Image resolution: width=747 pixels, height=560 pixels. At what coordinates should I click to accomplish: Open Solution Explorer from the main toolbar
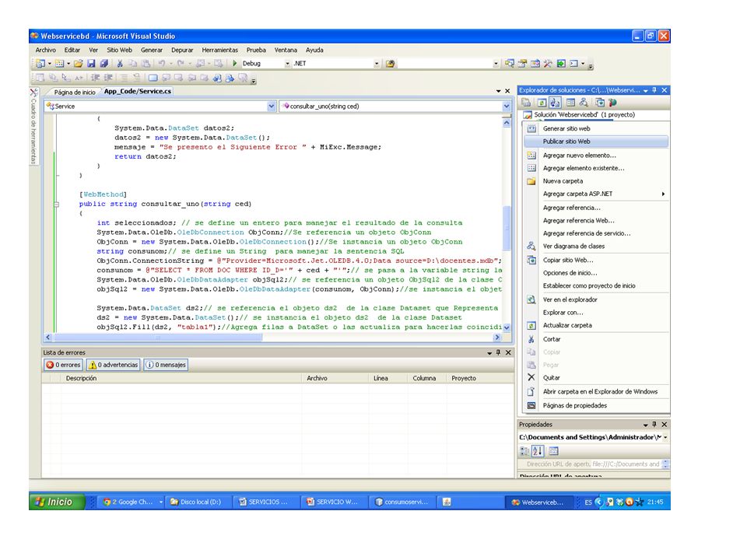(509, 63)
